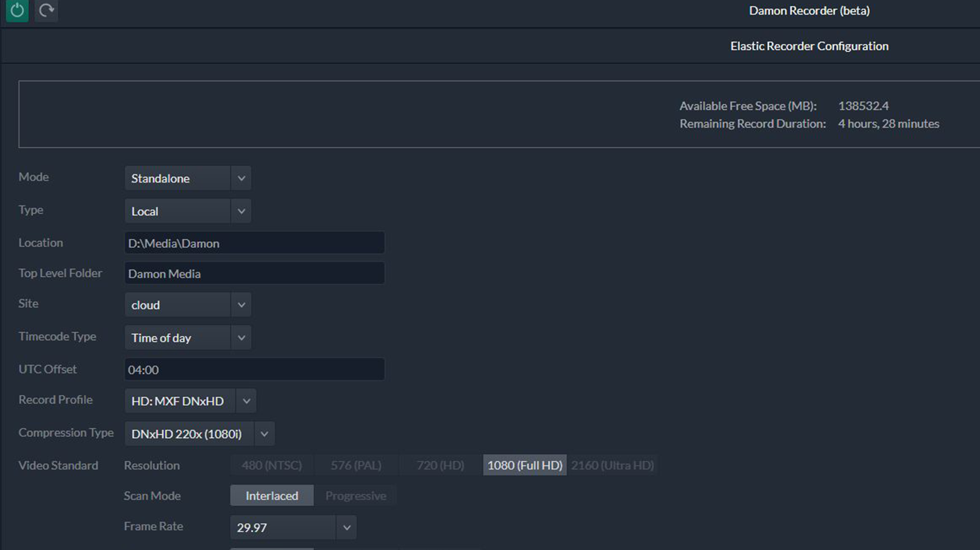This screenshot has height=550, width=980.
Task: Click the "Resolution" label
Action: pyautogui.click(x=152, y=465)
